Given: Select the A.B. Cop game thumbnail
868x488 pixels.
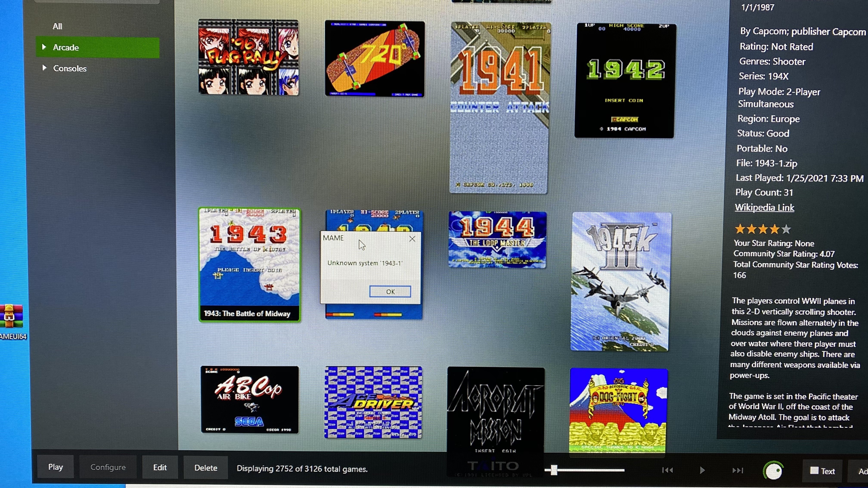Looking at the screenshot, I should [250, 399].
